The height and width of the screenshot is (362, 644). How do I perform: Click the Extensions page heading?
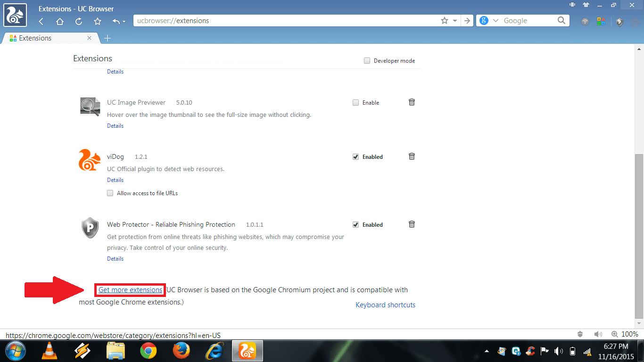click(x=93, y=58)
